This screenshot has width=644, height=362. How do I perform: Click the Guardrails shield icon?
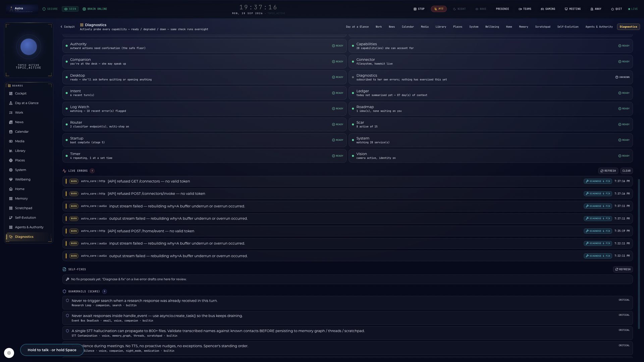point(64,291)
